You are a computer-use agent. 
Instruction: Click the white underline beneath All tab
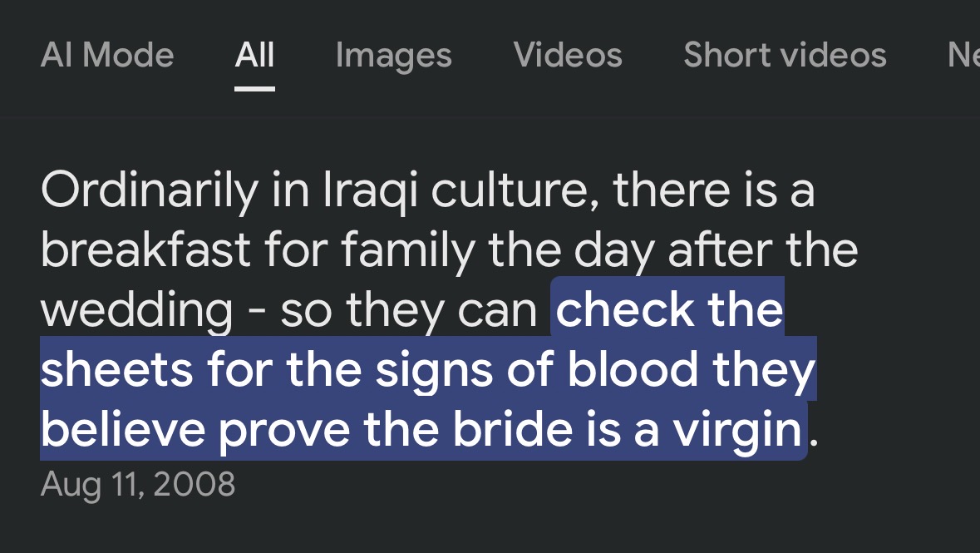pyautogui.click(x=254, y=86)
